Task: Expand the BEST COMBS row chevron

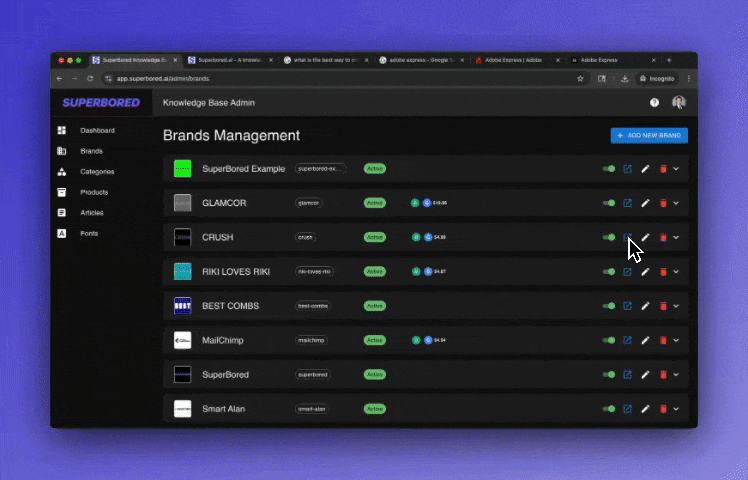Action: tap(676, 306)
